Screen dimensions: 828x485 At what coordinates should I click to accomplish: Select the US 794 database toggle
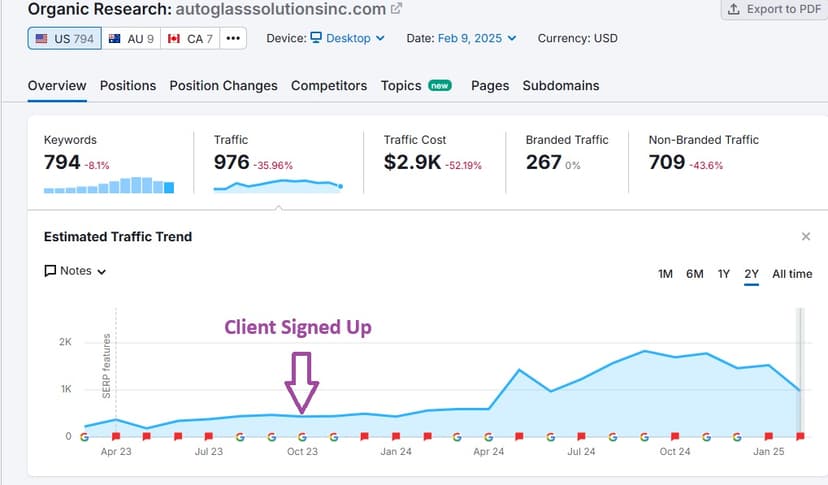64,38
